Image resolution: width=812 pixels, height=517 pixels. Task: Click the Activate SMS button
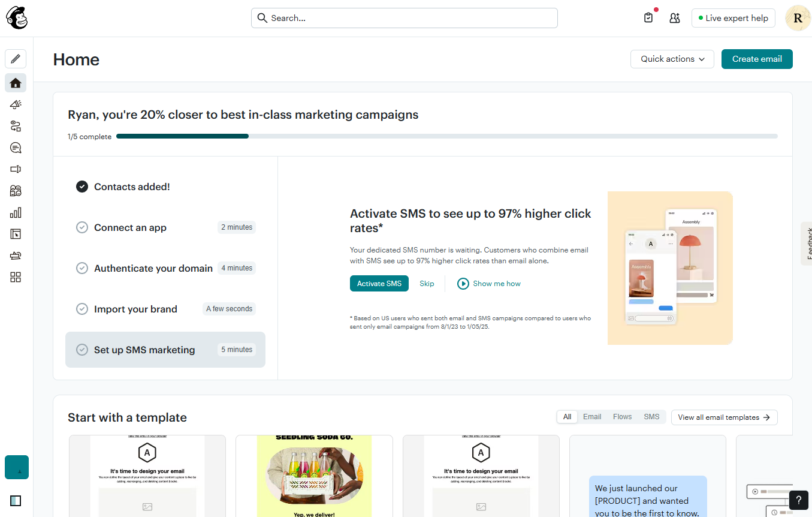379,283
